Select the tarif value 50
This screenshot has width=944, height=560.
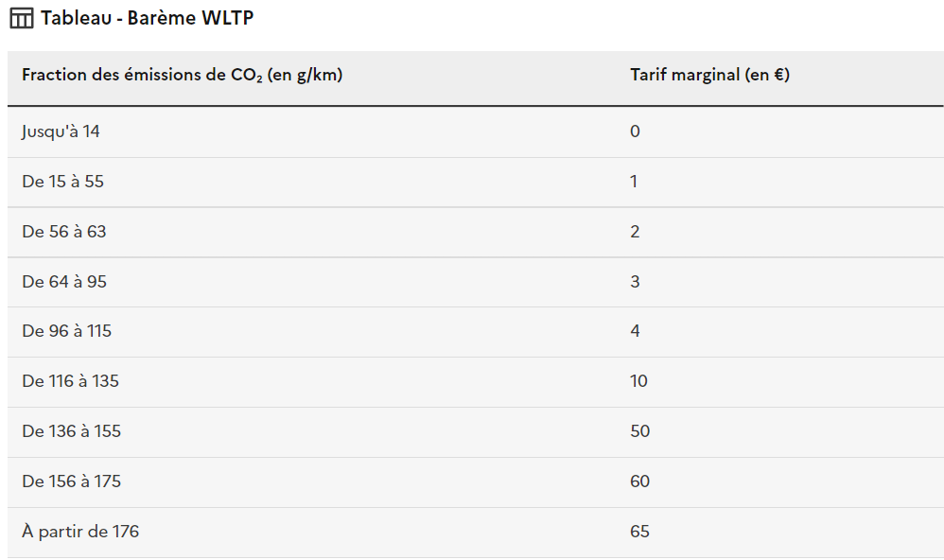[x=640, y=431]
